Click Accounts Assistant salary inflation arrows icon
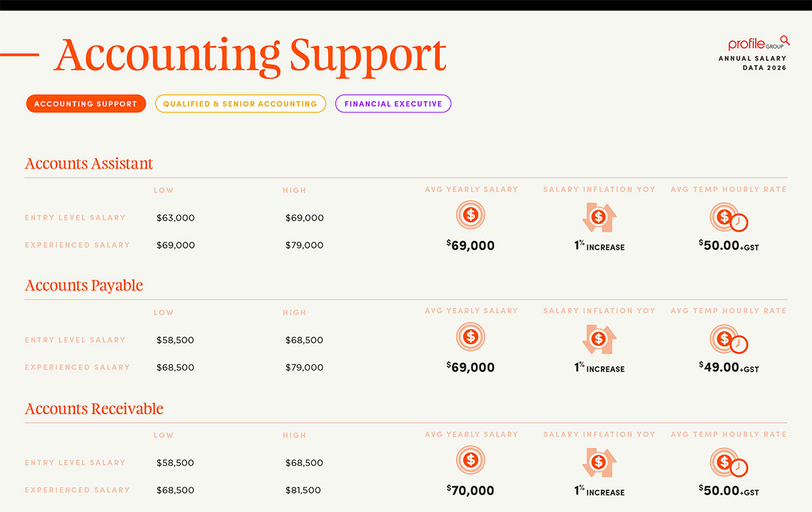Viewport: 812px width, 512px height. tap(599, 217)
